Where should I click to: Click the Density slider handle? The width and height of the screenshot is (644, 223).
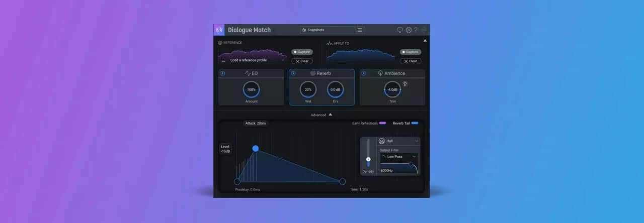point(368,159)
